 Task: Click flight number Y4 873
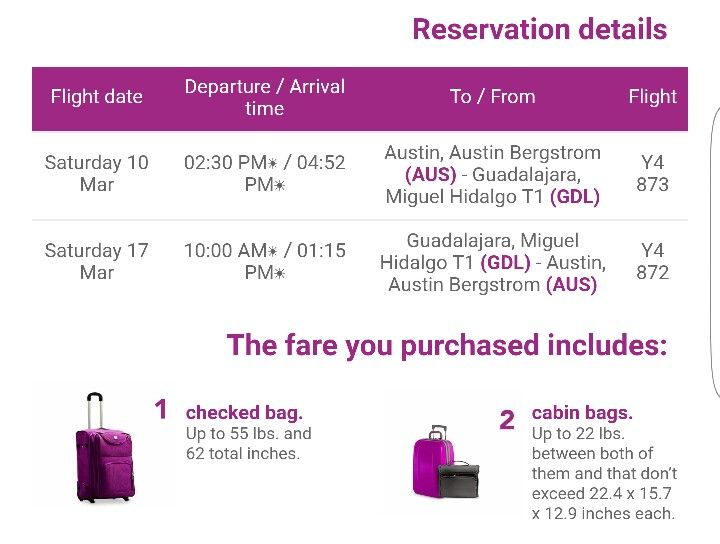652,174
